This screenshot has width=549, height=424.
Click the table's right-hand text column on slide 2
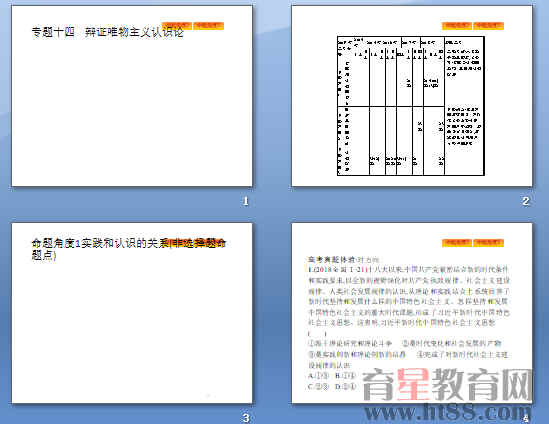[464, 106]
